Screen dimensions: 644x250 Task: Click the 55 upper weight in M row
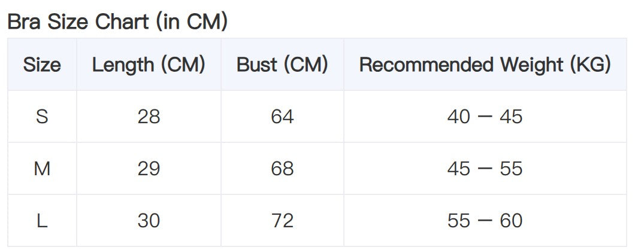(x=511, y=169)
